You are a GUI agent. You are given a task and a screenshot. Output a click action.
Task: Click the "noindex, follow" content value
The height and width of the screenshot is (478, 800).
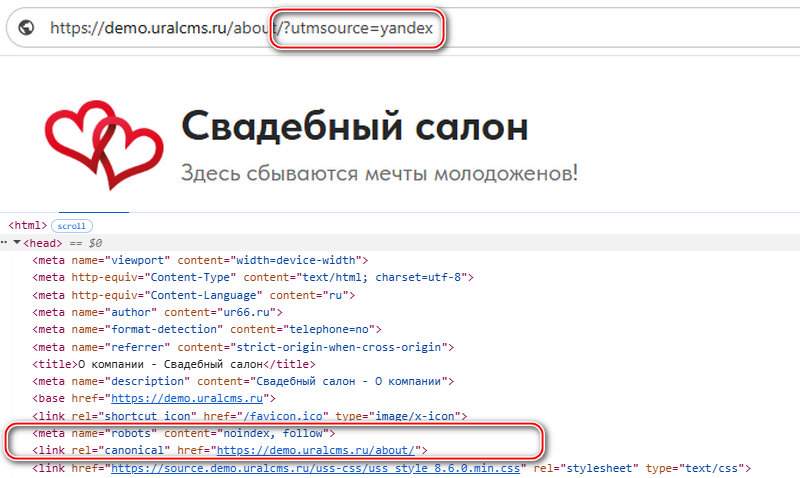(x=273, y=434)
